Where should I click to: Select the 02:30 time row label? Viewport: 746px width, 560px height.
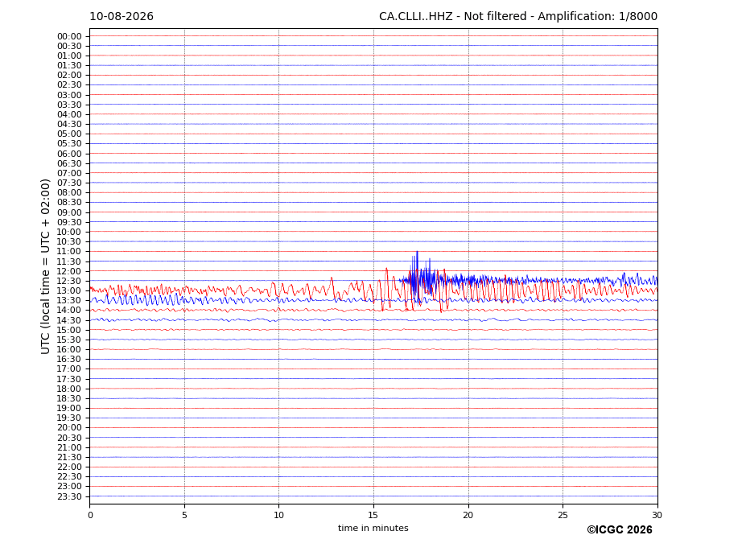69,84
